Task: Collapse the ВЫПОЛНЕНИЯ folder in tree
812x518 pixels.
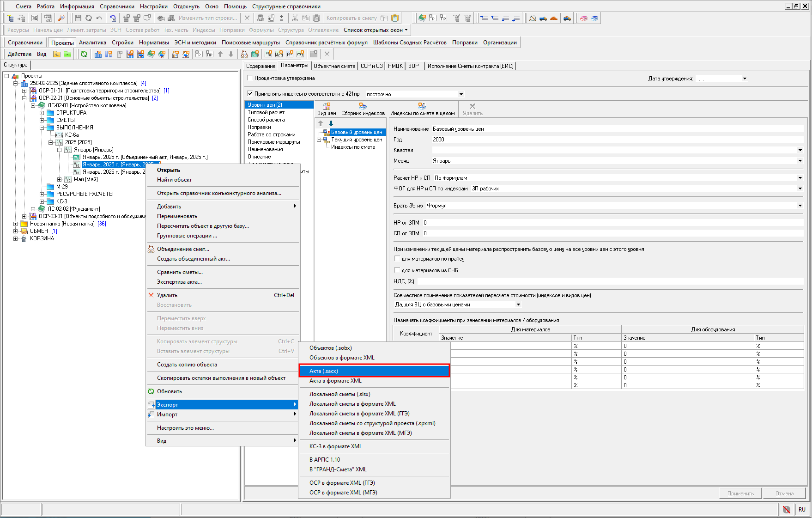Action: click(42, 128)
